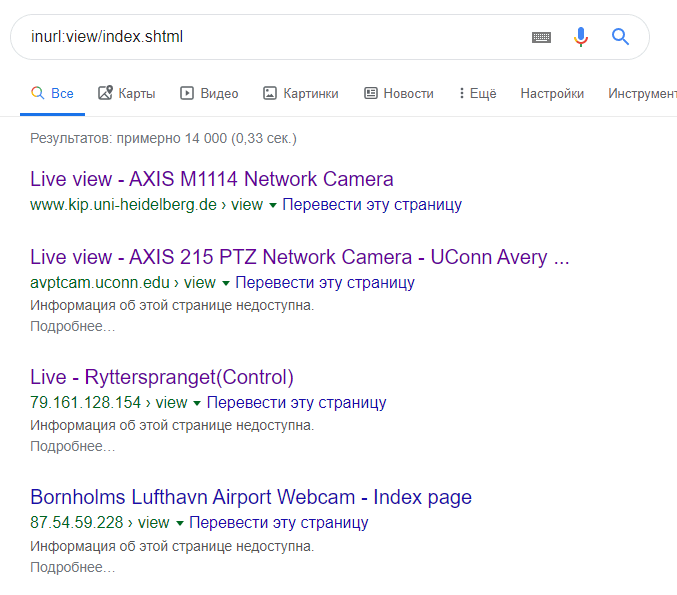The height and width of the screenshot is (595, 677).
Task: Translate the avptcam.uconn.edu page
Action: [325, 282]
